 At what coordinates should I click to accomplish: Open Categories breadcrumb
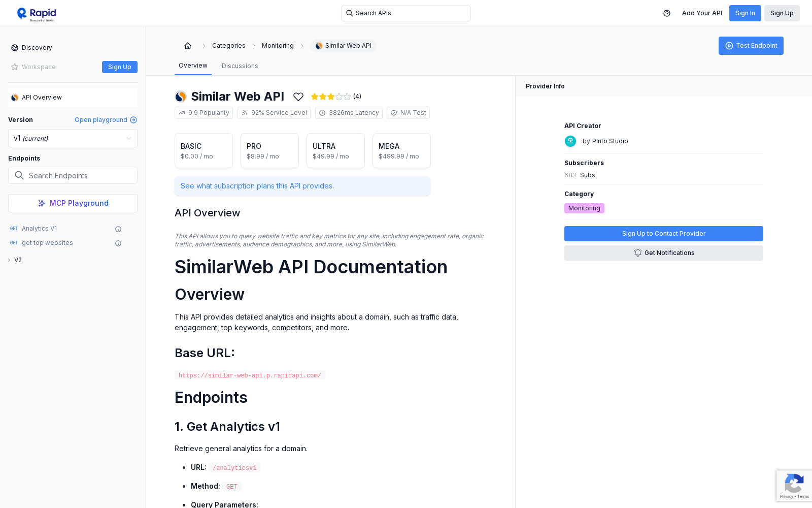[229, 46]
